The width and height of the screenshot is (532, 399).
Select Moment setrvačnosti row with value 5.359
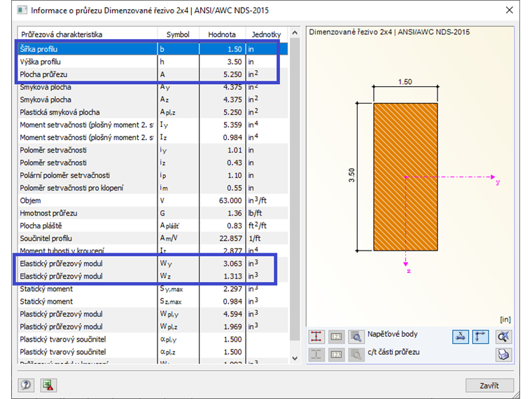(x=153, y=125)
